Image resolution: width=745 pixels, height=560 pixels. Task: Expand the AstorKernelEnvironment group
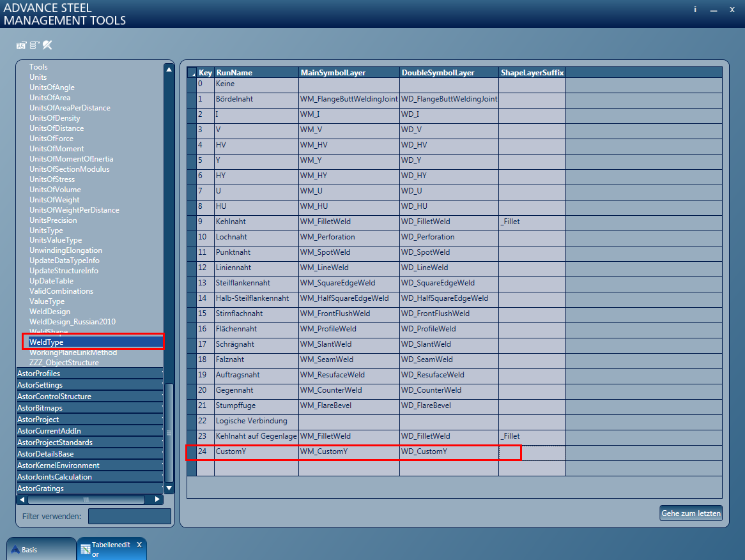pyautogui.click(x=90, y=465)
